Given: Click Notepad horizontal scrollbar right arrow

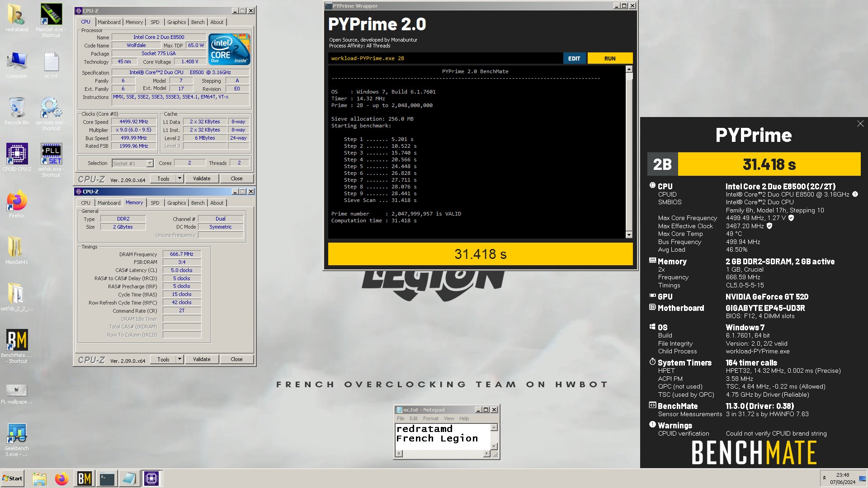Looking at the screenshot, I should click(x=487, y=453).
